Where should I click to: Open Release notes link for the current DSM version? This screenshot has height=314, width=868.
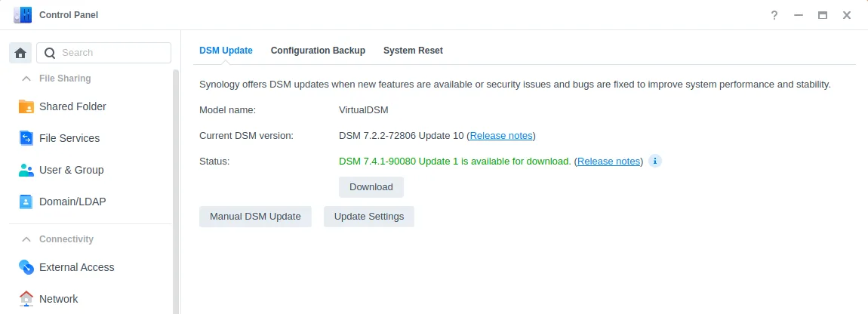click(501, 136)
